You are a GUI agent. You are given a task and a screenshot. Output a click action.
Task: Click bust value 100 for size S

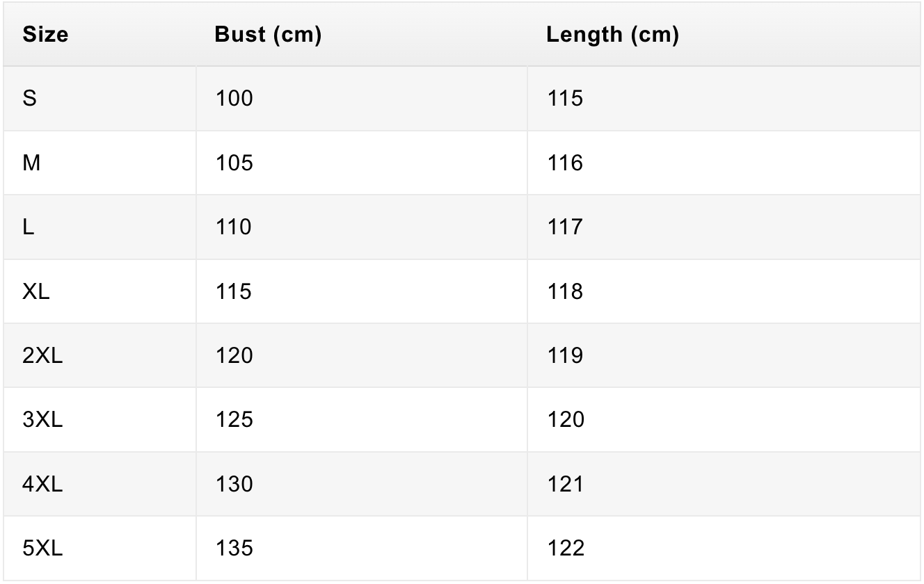pyautogui.click(x=234, y=99)
